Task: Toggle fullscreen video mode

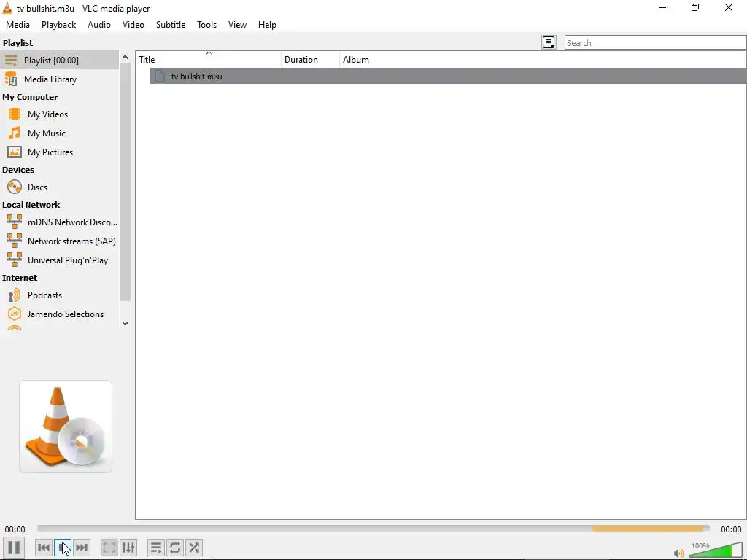Action: click(109, 548)
